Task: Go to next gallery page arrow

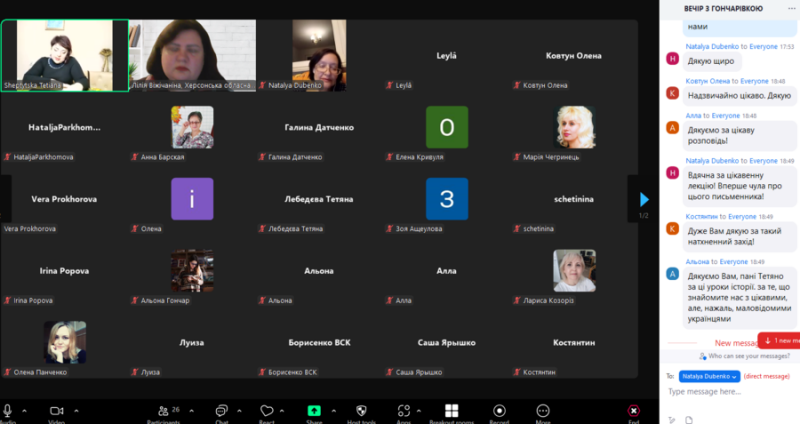Action: point(644,199)
